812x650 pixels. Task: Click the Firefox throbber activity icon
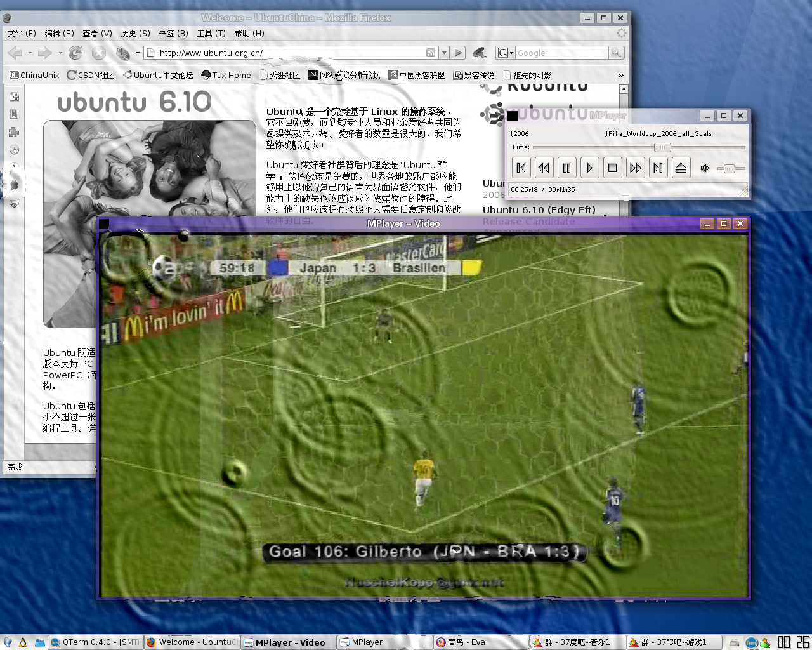(x=621, y=33)
